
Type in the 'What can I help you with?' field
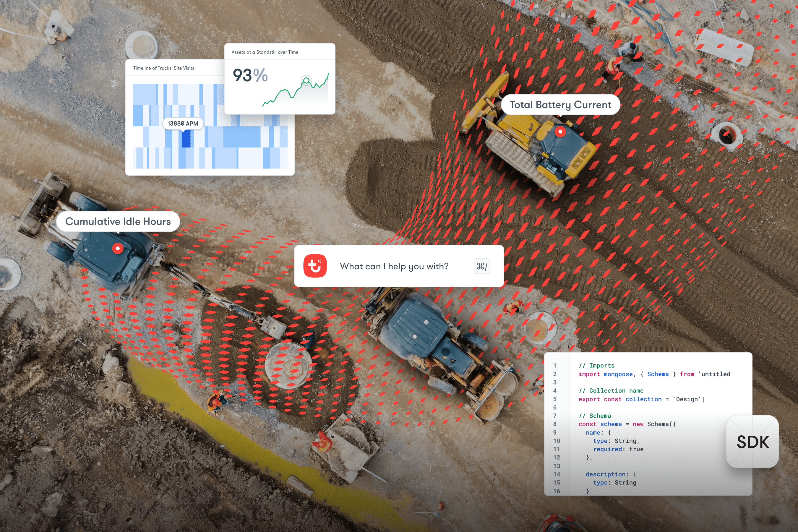394,266
